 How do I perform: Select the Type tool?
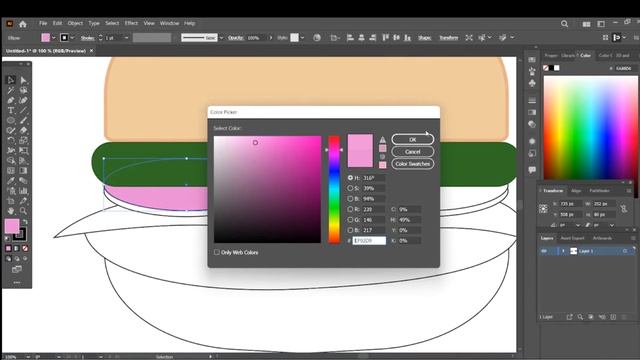pyautogui.click(x=11, y=110)
